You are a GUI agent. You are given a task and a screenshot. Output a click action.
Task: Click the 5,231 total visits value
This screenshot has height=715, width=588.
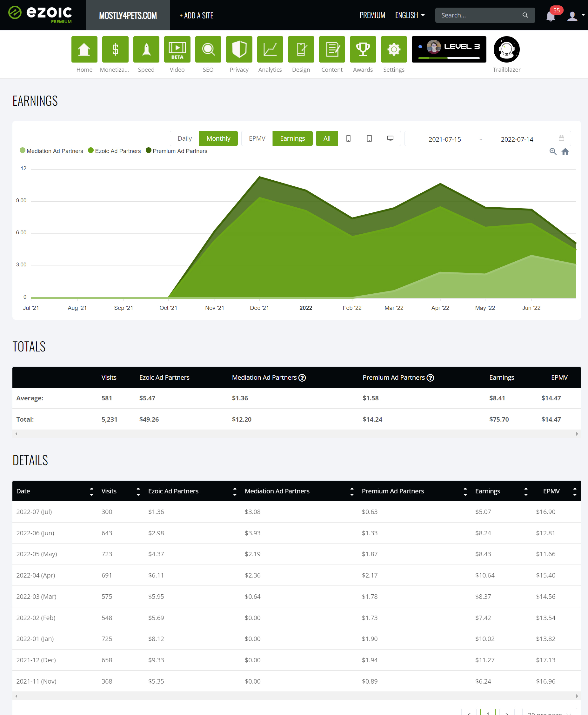coord(110,419)
